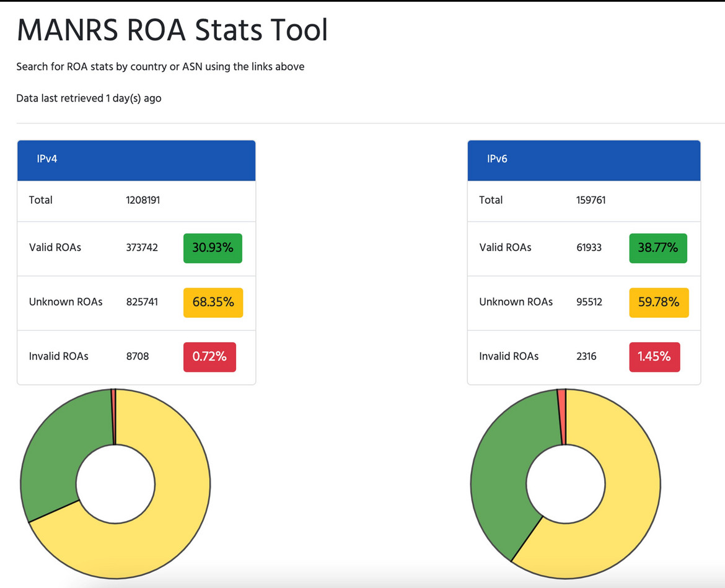Click IPv6 unknown ROAs count 95512
The height and width of the screenshot is (588, 725).
(x=589, y=302)
